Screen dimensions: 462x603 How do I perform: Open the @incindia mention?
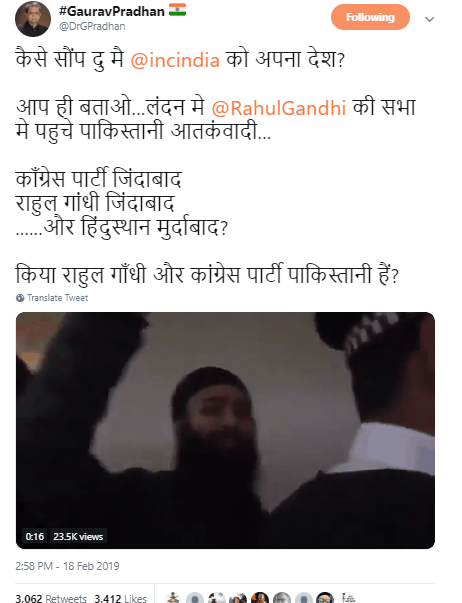point(175,60)
